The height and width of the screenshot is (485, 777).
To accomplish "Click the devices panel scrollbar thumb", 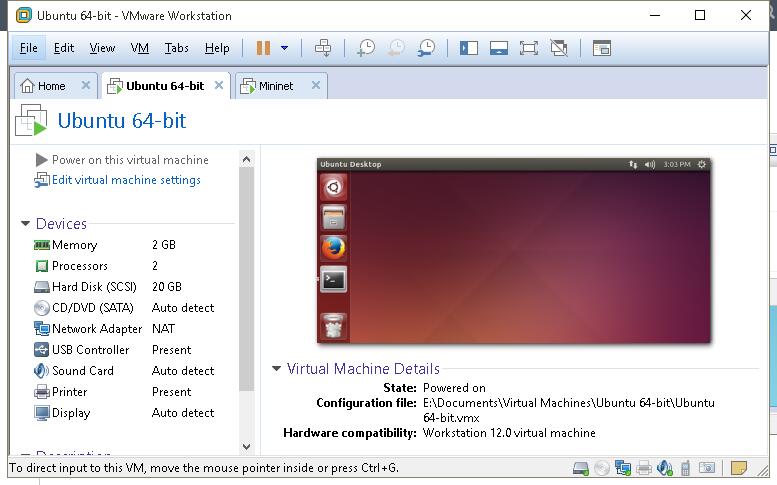I will (246, 279).
